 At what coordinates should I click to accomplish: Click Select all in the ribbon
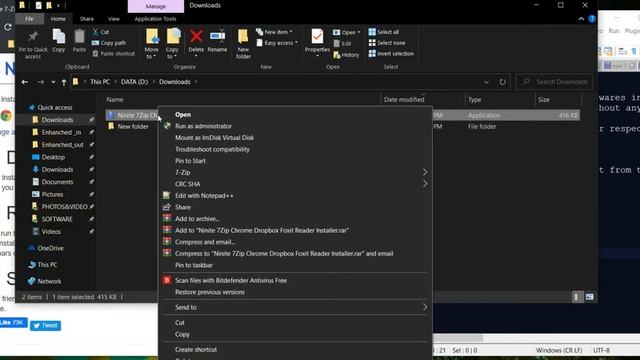pos(384,32)
